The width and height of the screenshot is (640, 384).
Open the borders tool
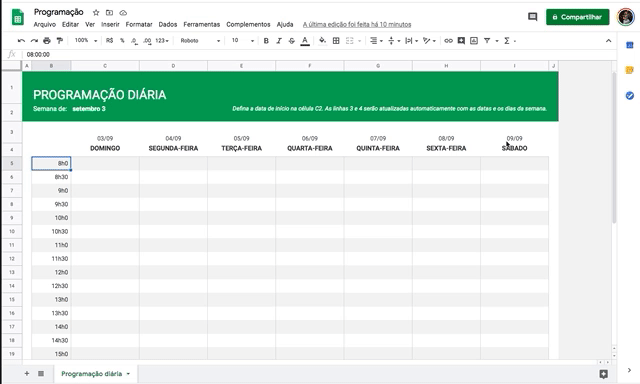click(x=336, y=40)
